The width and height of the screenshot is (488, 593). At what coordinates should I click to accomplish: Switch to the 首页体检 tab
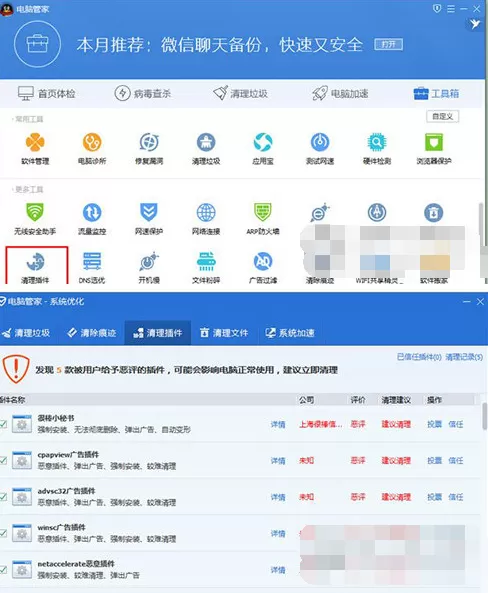pyautogui.click(x=47, y=93)
